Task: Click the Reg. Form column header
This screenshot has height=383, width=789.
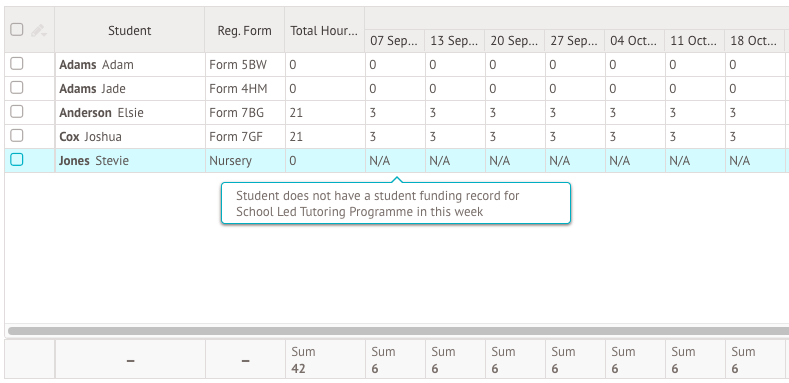Action: point(245,30)
